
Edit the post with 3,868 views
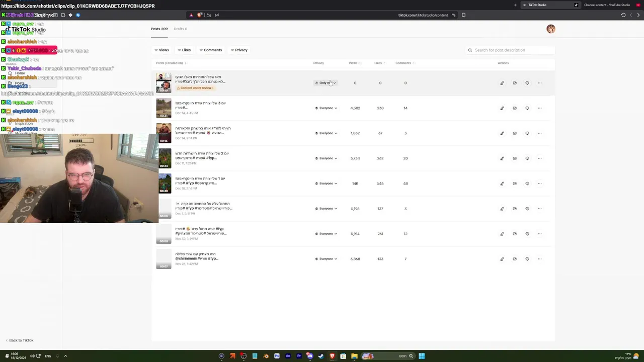pyautogui.click(x=502, y=259)
